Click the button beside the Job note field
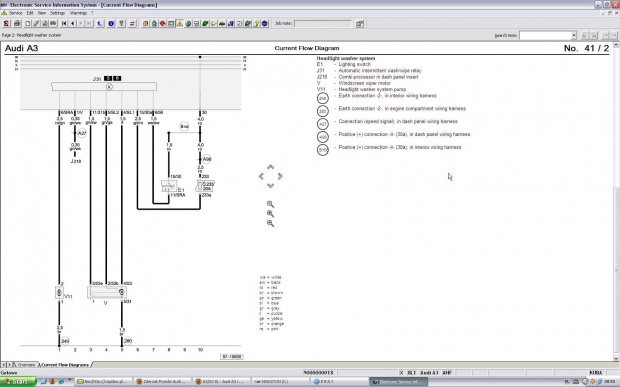 point(359,24)
